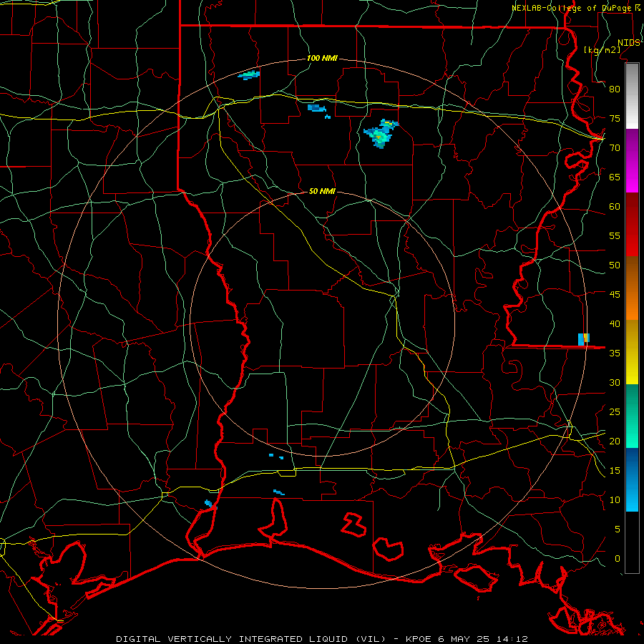644x644 pixels.
Task: Click the "KPOE" station identifier
Action: [x=419, y=639]
